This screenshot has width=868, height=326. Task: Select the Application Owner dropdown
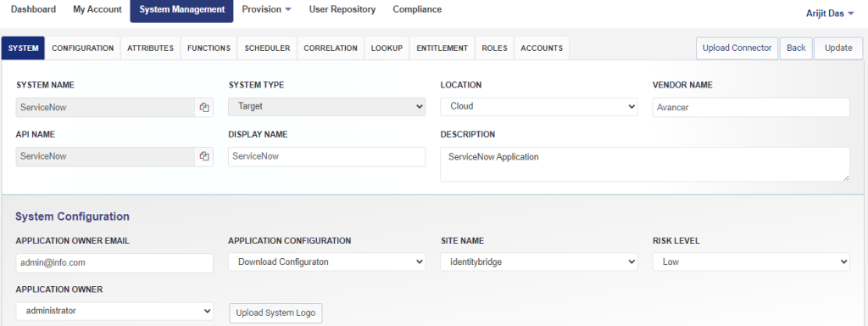click(x=114, y=311)
